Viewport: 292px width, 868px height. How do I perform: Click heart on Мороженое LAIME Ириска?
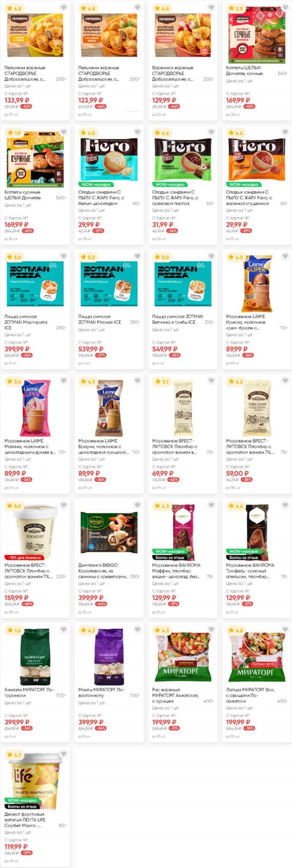[285, 256]
